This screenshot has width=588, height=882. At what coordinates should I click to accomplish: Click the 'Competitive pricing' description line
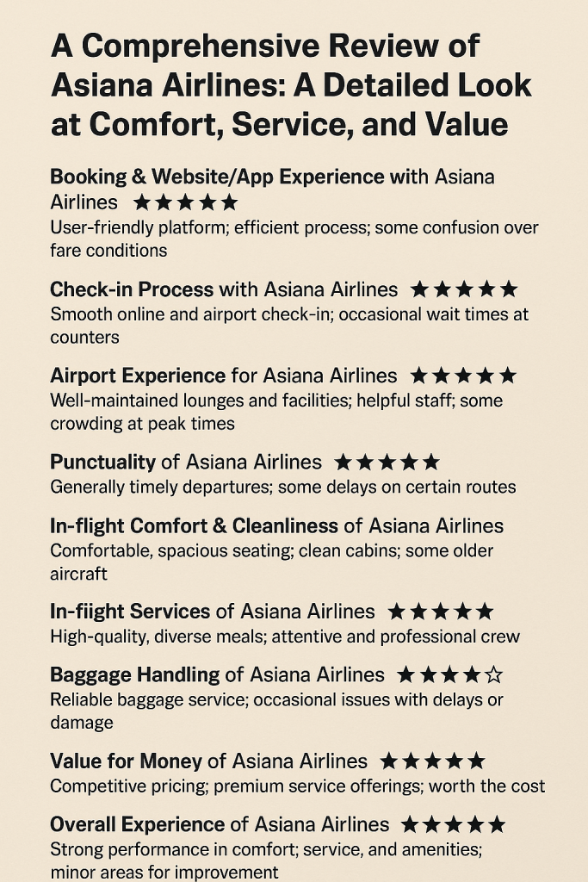point(297,786)
